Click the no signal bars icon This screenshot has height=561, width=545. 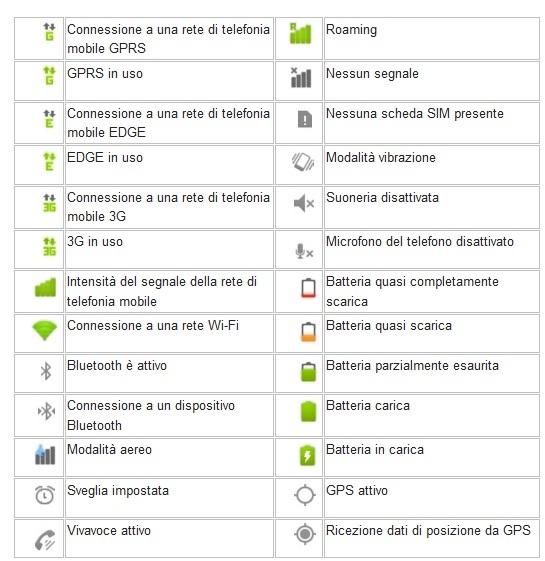coord(301,78)
